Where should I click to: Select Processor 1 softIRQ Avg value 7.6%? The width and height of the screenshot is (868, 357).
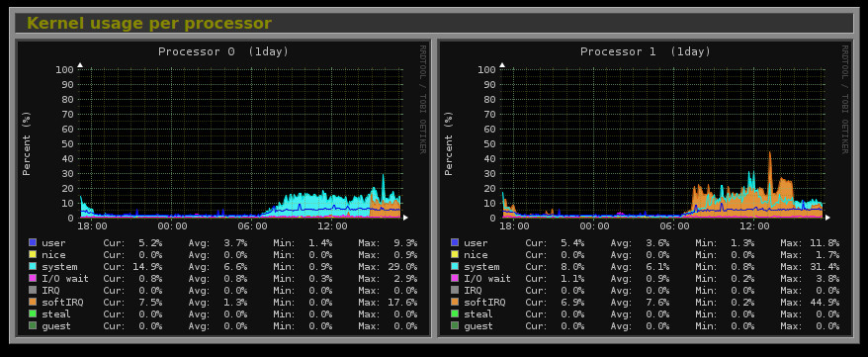click(x=657, y=303)
